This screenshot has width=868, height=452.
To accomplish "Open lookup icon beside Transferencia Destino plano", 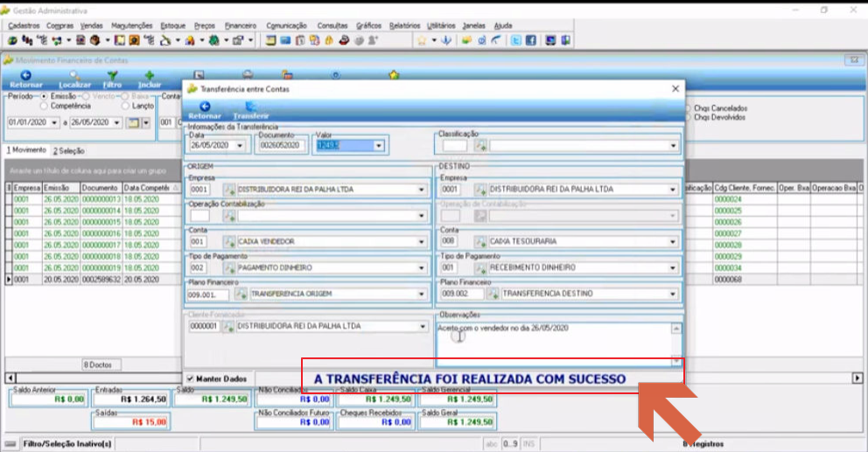I will [493, 293].
